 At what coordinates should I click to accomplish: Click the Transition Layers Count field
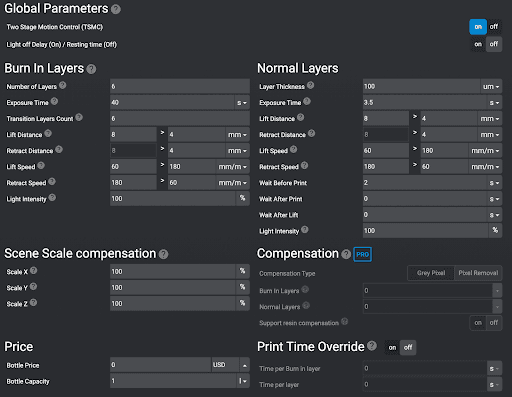coord(180,119)
